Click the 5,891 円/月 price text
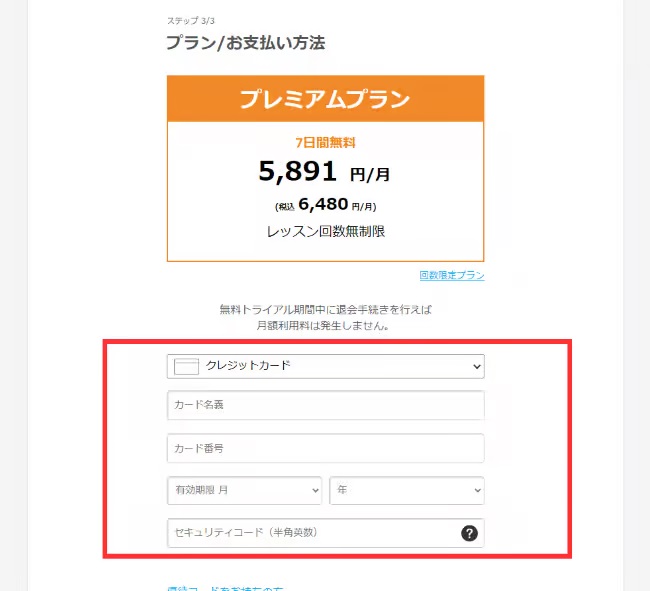 click(x=324, y=172)
